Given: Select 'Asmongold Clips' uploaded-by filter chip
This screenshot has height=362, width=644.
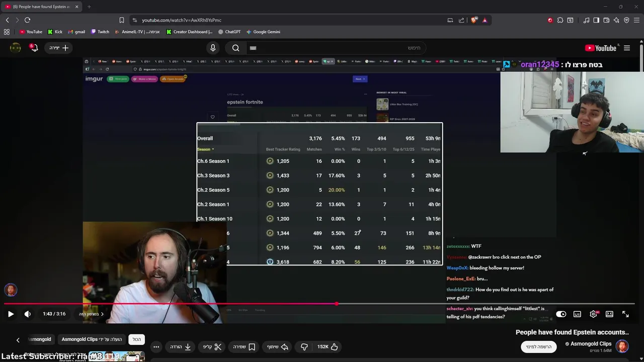Looking at the screenshot, I should tap(92, 339).
